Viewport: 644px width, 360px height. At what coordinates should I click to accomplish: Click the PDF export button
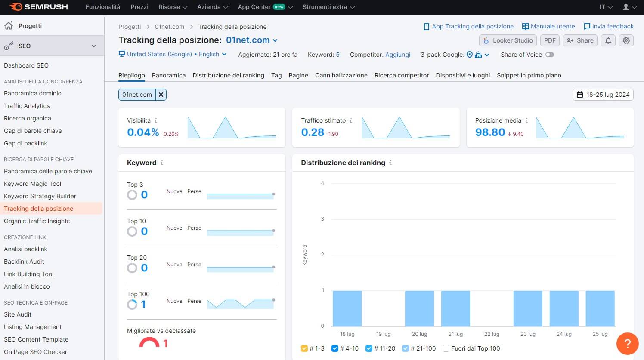coord(550,40)
